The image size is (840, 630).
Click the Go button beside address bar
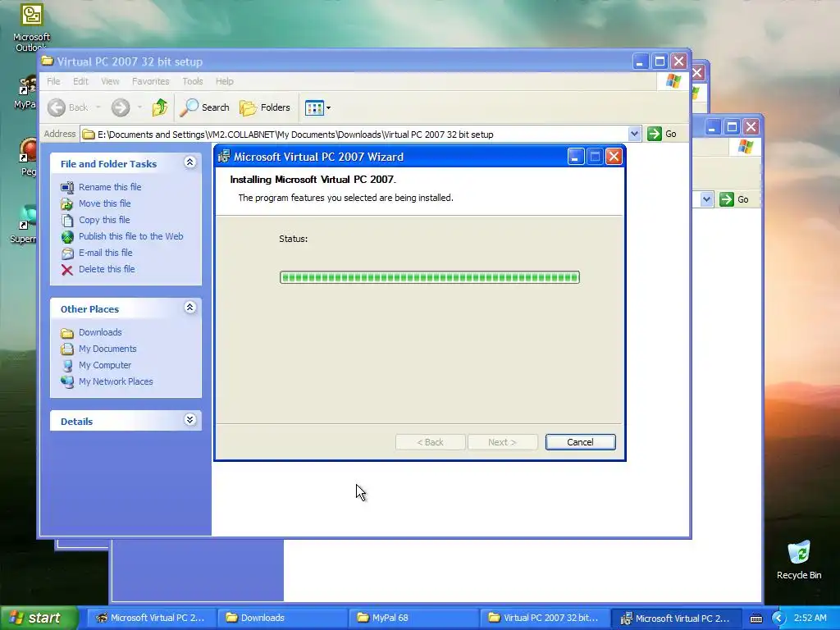[662, 134]
